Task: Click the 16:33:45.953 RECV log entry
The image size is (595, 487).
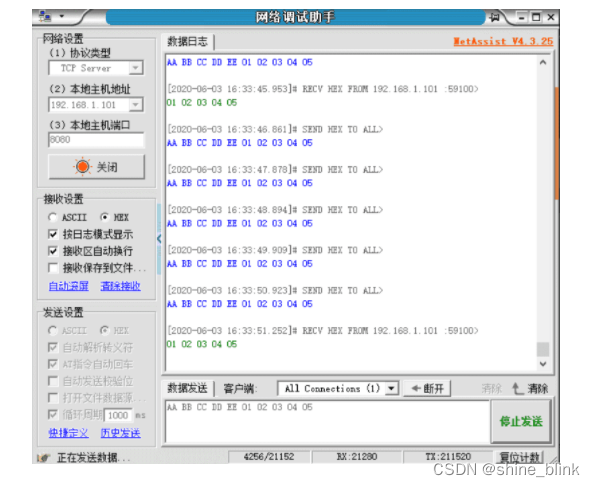Action: [323, 89]
